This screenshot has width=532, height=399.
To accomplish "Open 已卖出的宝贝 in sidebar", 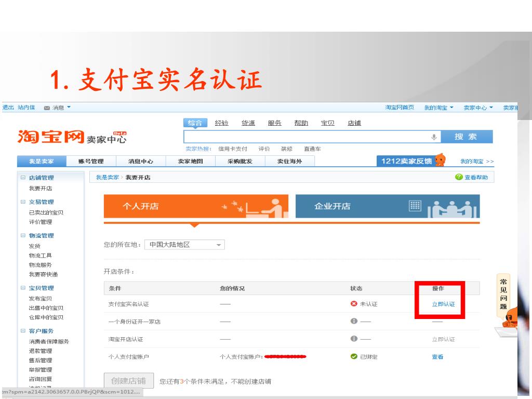I will pos(46,212).
